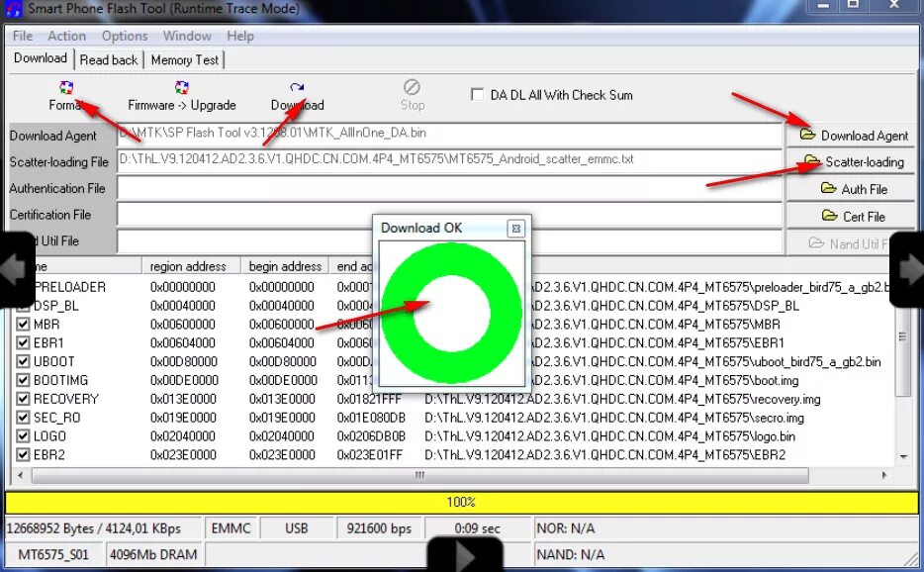The image size is (924, 572).
Task: Close the Download OK dialog
Action: click(x=515, y=229)
